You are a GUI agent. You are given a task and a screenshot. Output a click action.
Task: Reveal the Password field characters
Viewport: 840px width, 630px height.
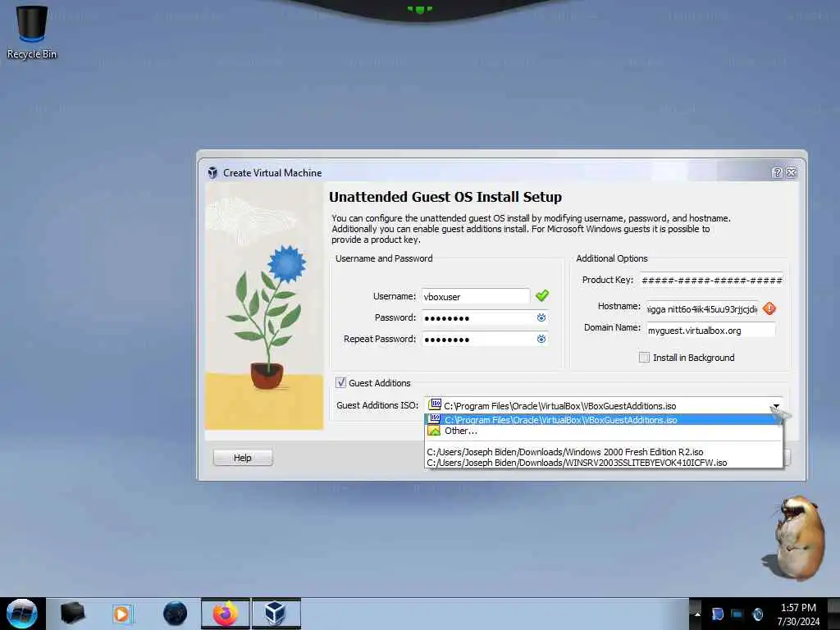(541, 317)
